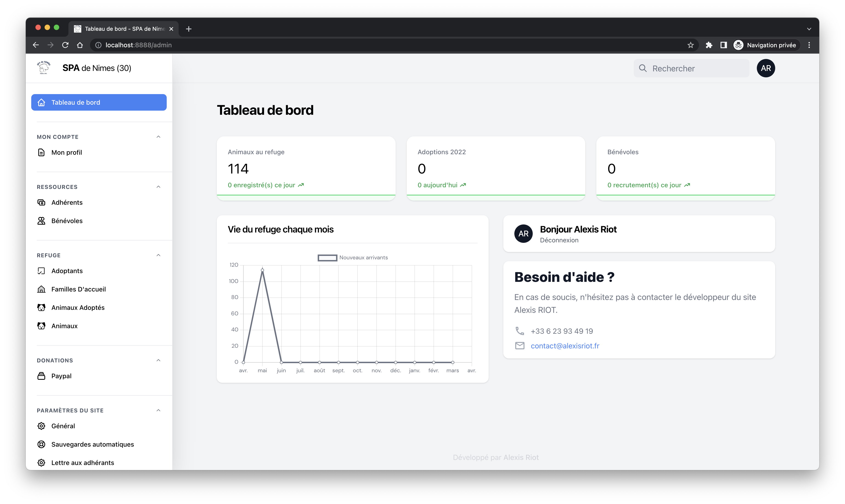Screen dimensions: 845x504
Task: Bookmark page with the star icon
Action: [x=690, y=45]
